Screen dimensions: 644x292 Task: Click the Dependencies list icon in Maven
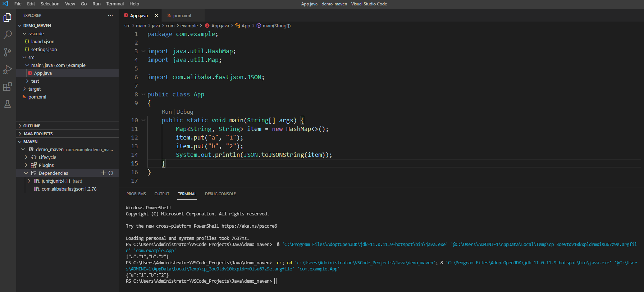click(x=34, y=173)
